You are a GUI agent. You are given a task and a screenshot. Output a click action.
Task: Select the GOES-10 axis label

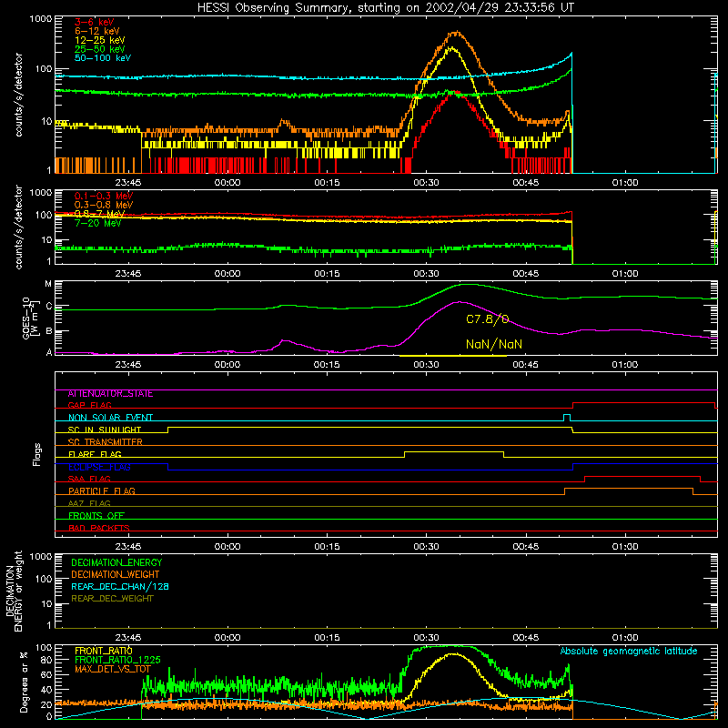(x=29, y=318)
